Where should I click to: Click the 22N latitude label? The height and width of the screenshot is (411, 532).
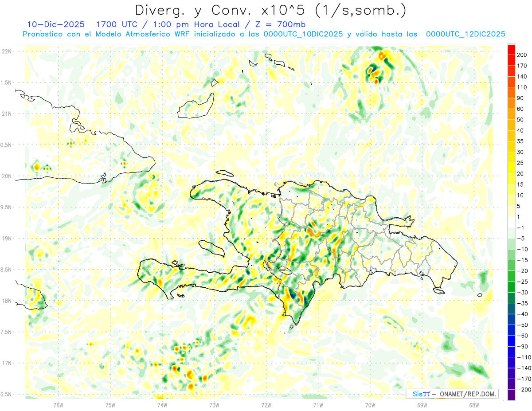[7, 51]
